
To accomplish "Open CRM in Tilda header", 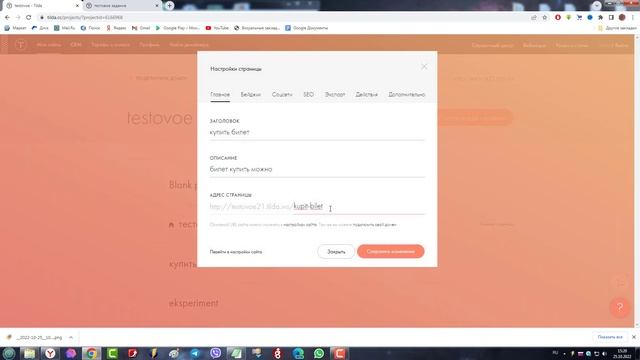I will (76, 44).
